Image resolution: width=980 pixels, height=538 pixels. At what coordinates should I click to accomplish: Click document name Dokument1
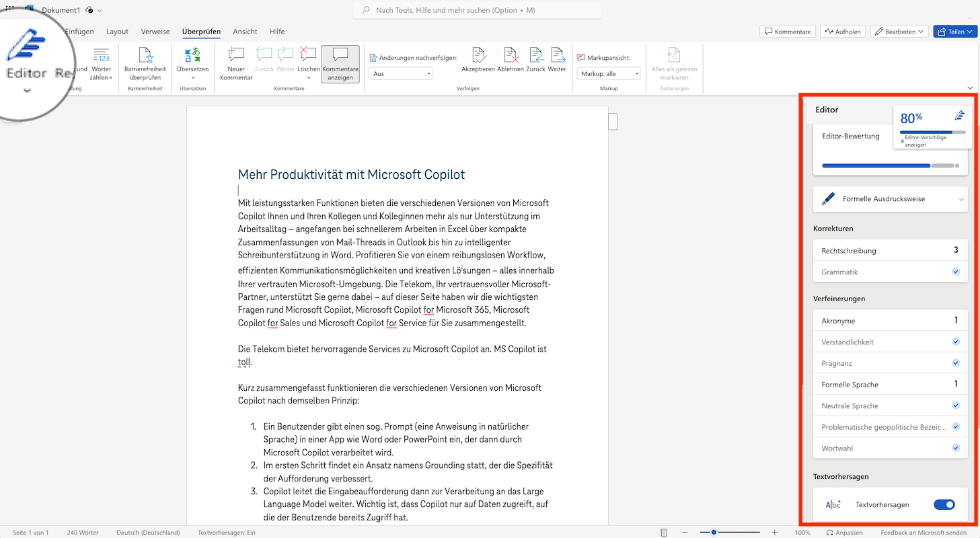(61, 10)
